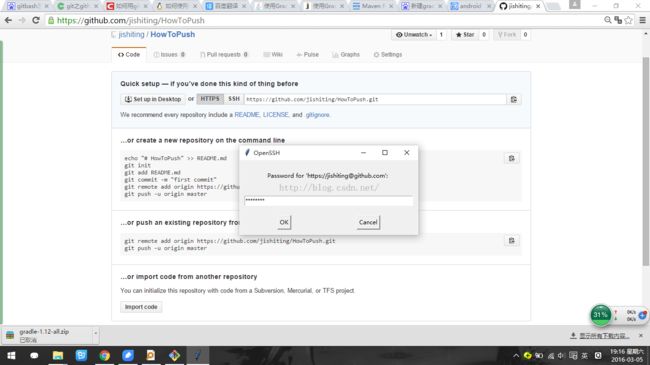The image size is (650, 365).
Task: Open the README link
Action: (x=247, y=115)
